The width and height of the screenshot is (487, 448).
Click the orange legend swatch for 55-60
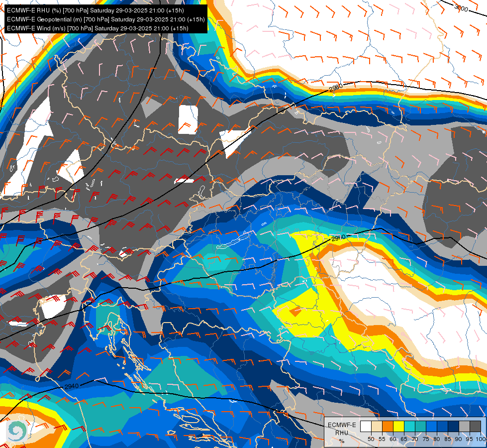click(388, 426)
